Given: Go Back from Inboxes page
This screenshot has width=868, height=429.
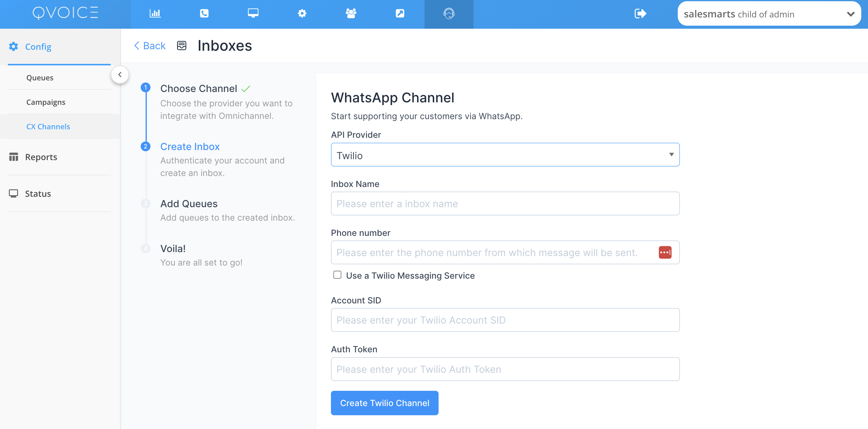Looking at the screenshot, I should tap(150, 46).
